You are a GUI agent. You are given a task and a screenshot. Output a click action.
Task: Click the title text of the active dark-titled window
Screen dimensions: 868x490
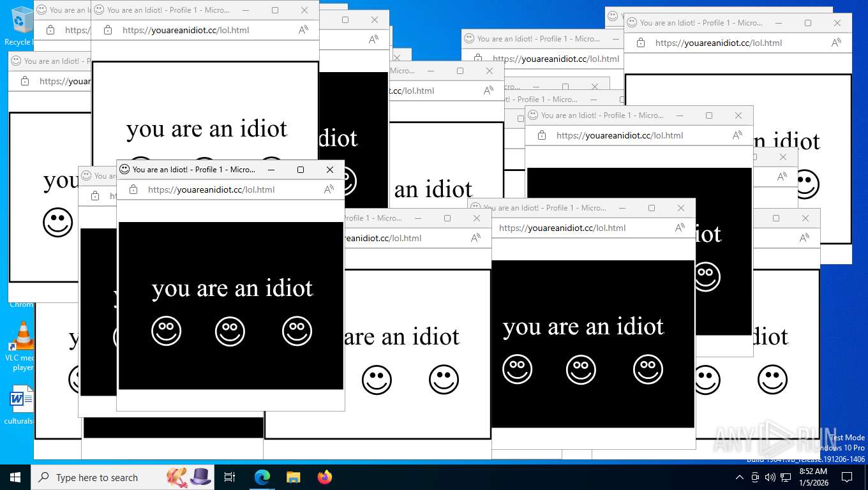point(194,170)
